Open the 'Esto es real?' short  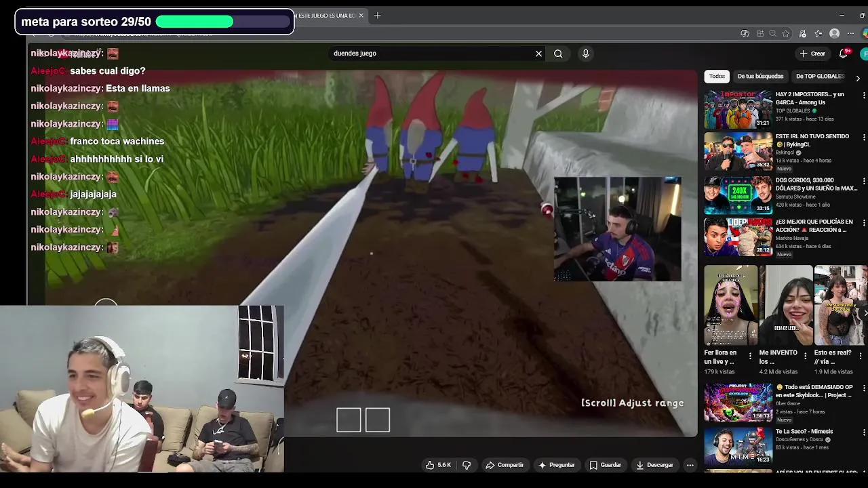click(x=841, y=306)
